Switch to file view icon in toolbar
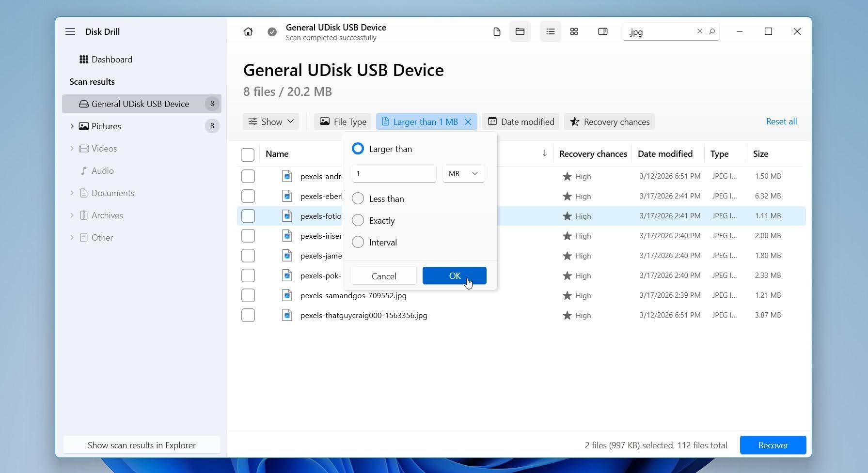 click(497, 31)
